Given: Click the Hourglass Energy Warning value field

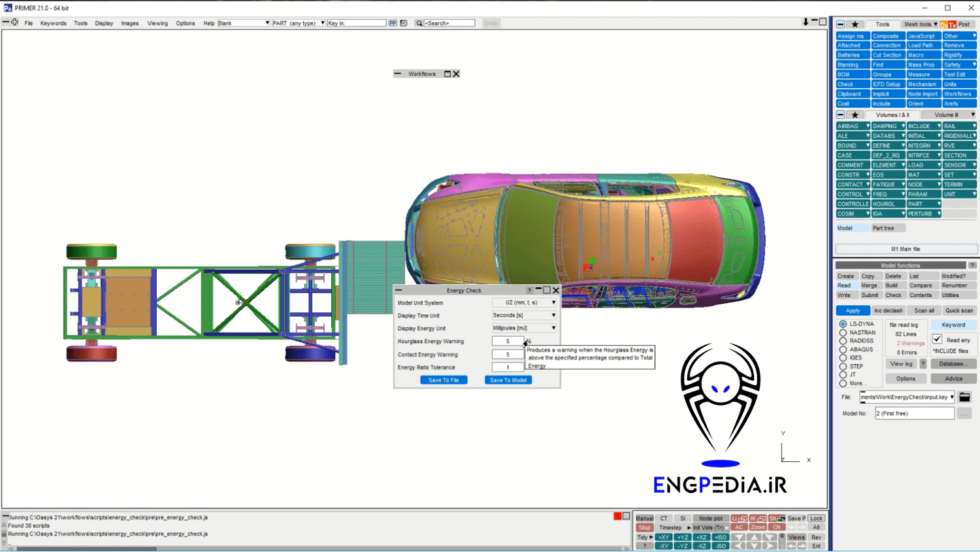Looking at the screenshot, I should pyautogui.click(x=508, y=341).
